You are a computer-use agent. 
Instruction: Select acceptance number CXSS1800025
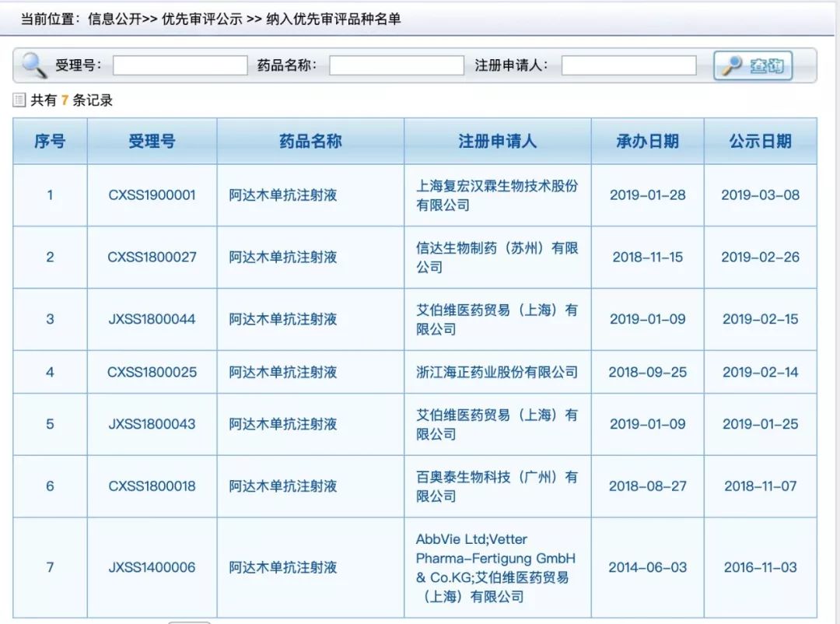click(152, 372)
